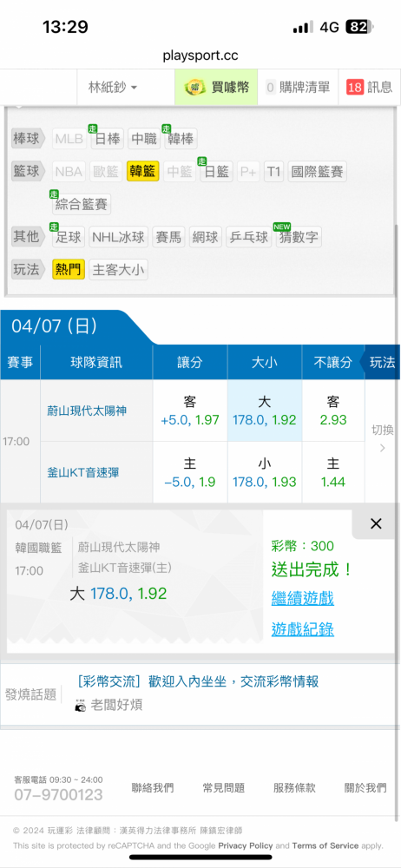
Task: Open the 0 購牌清單 cart
Action: [298, 87]
